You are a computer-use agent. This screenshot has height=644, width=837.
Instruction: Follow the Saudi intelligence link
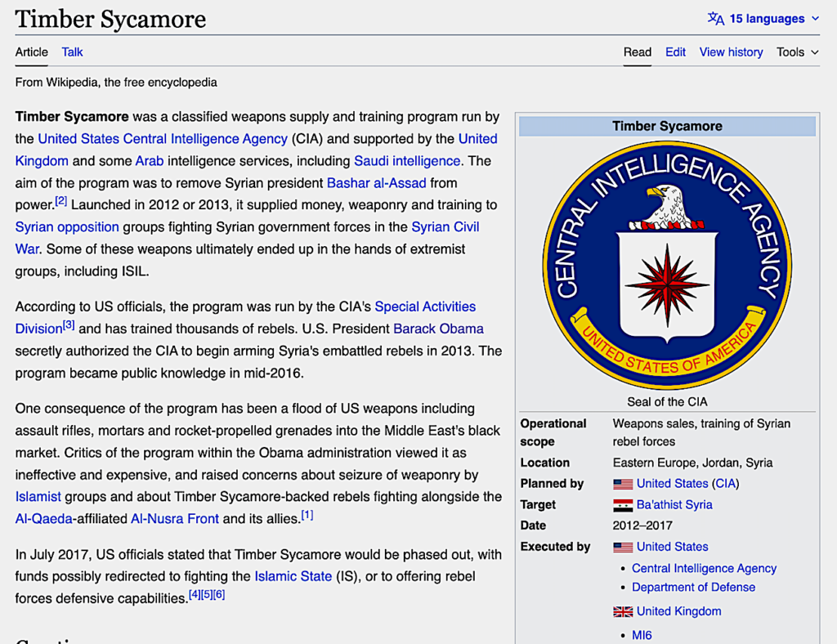click(407, 161)
